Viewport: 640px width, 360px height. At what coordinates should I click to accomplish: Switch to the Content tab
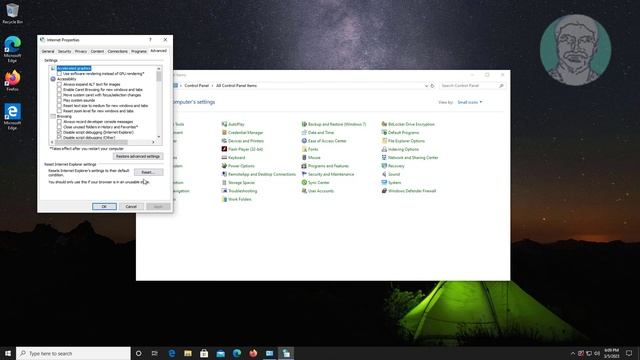97,51
